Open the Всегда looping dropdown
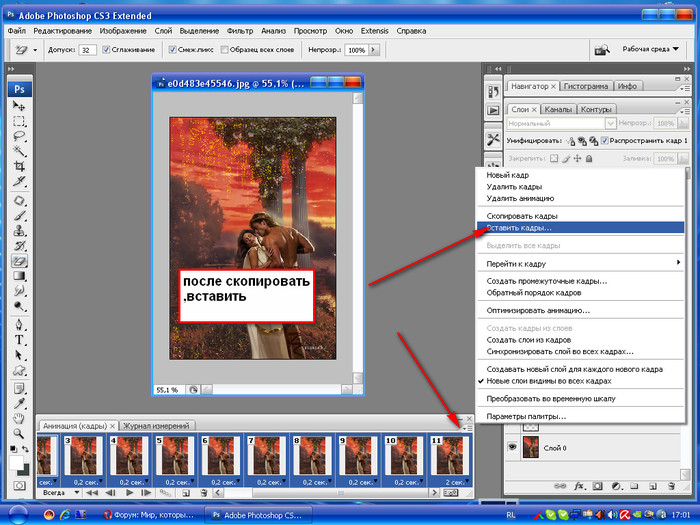The image size is (700, 525). pos(61,493)
